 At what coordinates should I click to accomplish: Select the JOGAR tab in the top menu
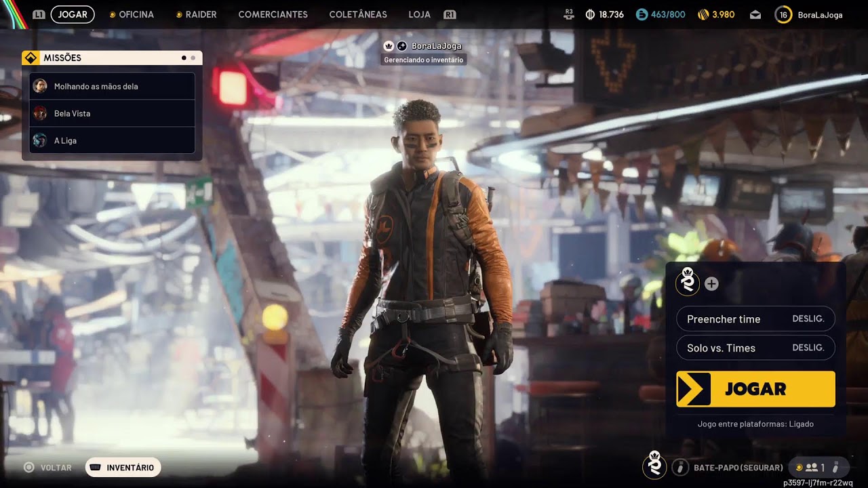click(73, 14)
